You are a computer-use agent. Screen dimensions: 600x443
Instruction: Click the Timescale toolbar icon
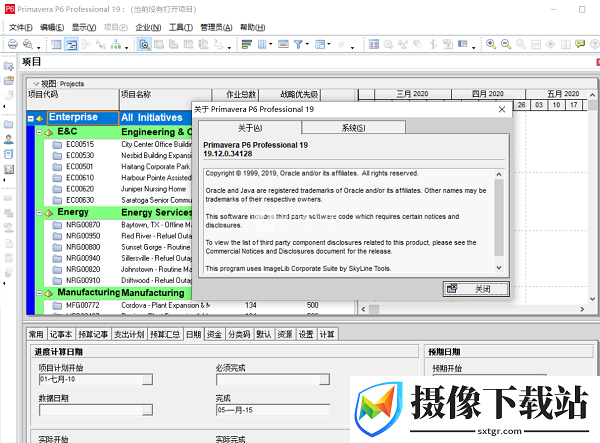point(283,44)
